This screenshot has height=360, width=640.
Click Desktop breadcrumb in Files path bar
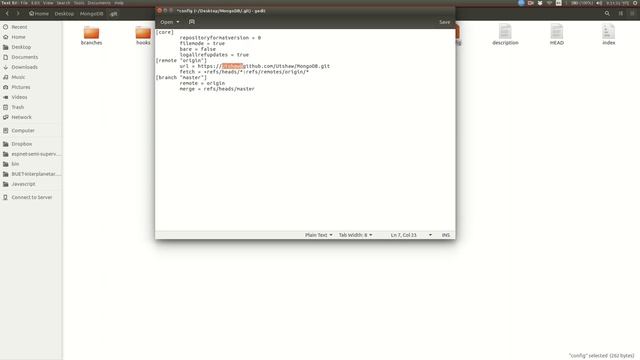pos(64,13)
